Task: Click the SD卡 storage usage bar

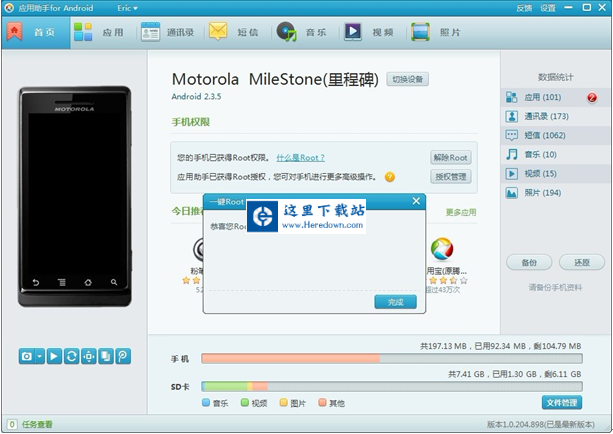Action: click(392, 386)
